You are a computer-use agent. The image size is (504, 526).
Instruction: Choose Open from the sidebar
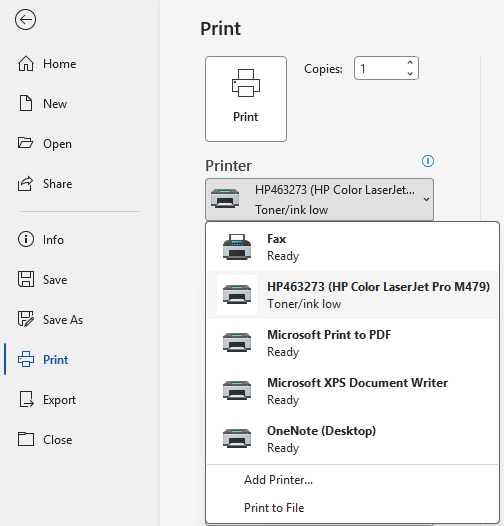click(x=45, y=144)
